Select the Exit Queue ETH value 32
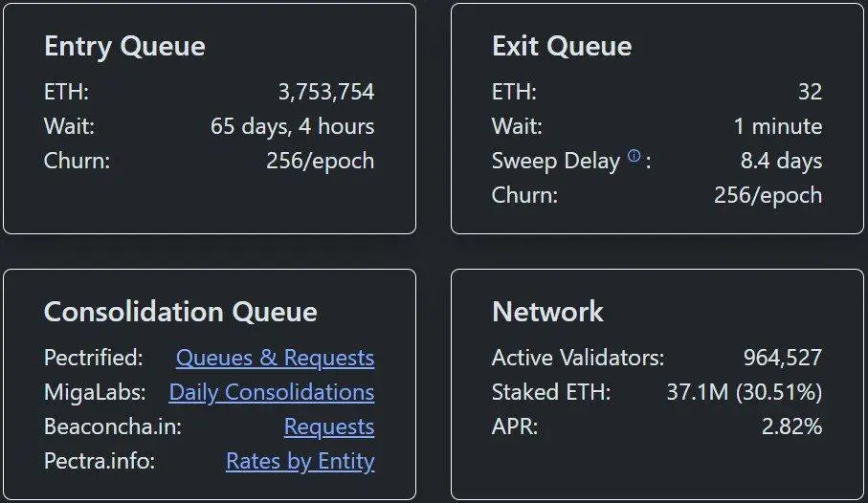 tap(810, 92)
